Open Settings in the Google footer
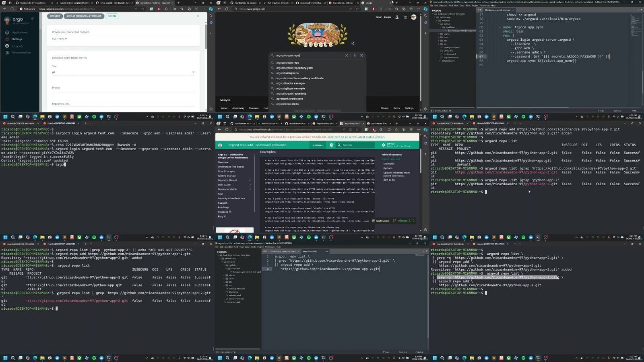The image size is (644, 362). [x=409, y=108]
